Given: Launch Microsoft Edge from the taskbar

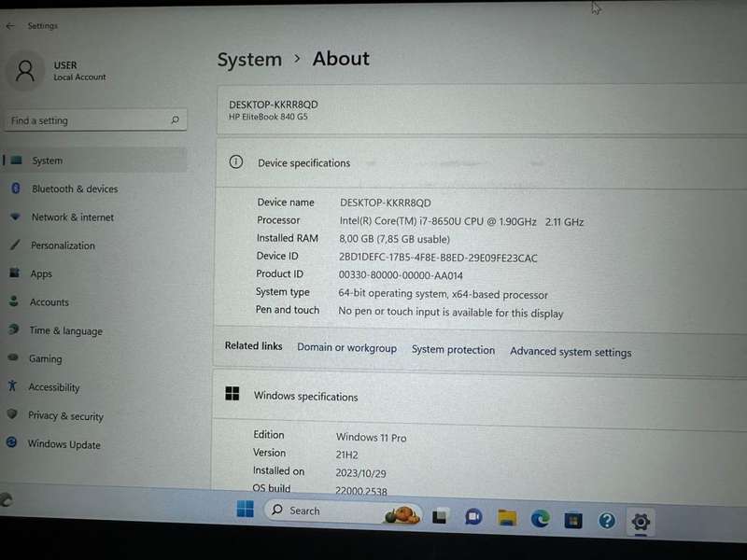Looking at the screenshot, I should tap(541, 519).
